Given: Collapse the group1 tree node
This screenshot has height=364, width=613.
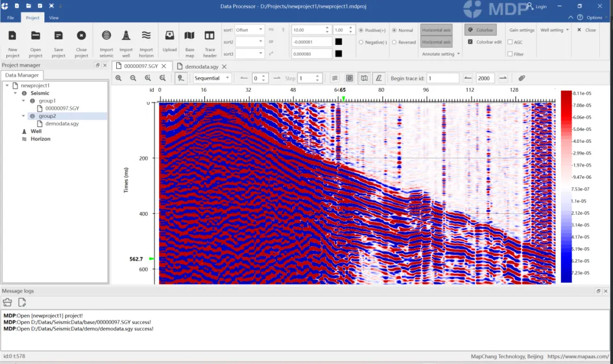Looking at the screenshot, I should coord(23,101).
